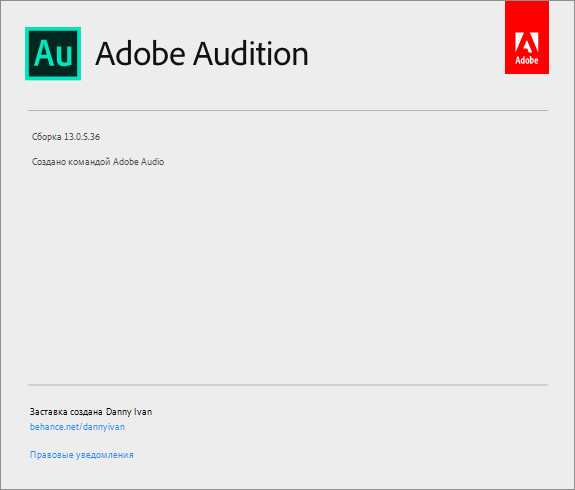575x490 pixels.
Task: Open the Правовые уведомления link
Action: coord(81,455)
